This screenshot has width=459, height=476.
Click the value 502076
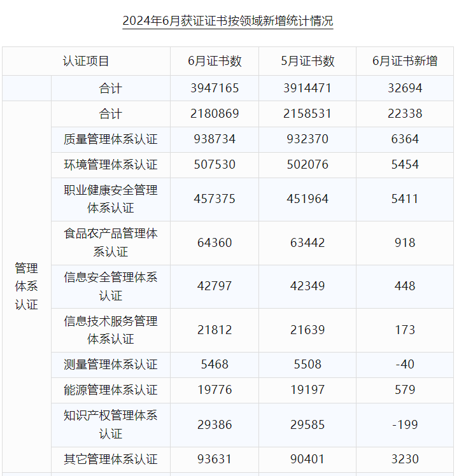[307, 165]
